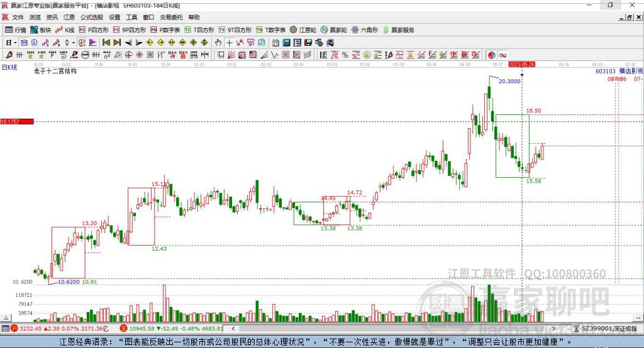This screenshot has width=644, height=348.
Task: Click the 日K线 chart label
Action: click(9, 67)
